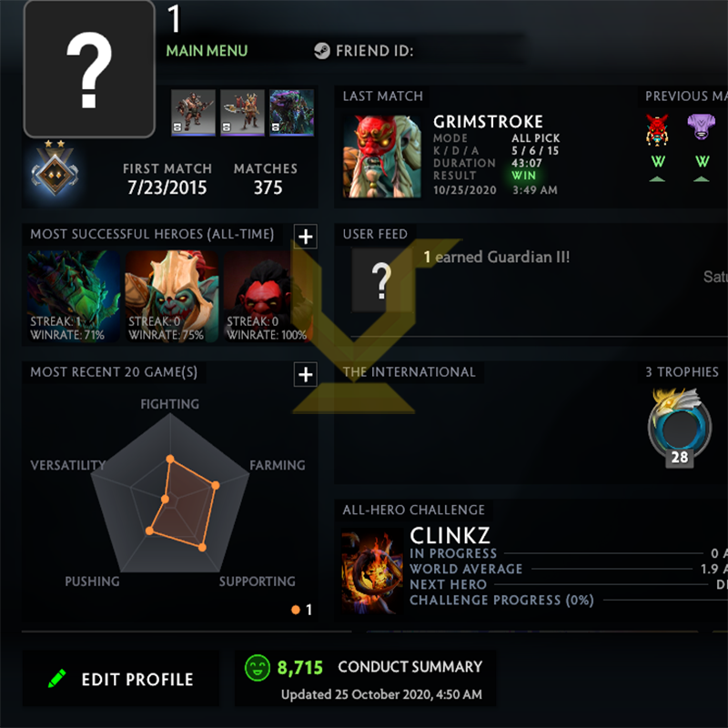Click the red hero icon in previous matches
The height and width of the screenshot is (728, 728).
657,129
